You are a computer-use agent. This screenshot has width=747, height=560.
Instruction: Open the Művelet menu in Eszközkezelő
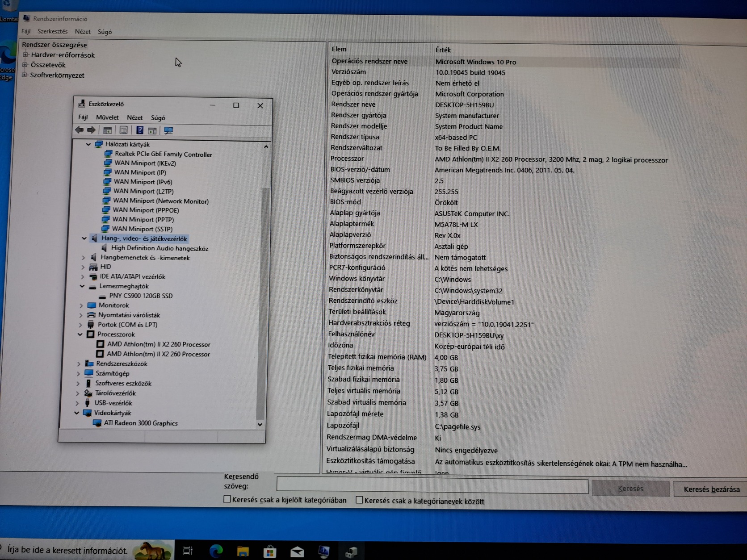pos(107,117)
